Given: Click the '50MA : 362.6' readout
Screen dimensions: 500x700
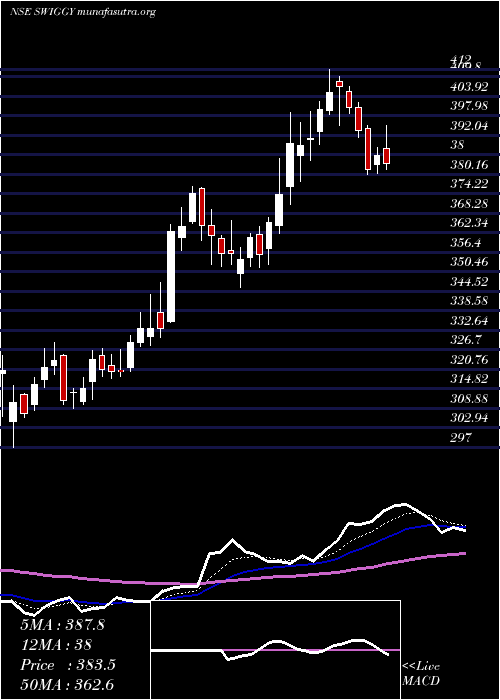Looking at the screenshot, I should pyautogui.click(x=69, y=685).
